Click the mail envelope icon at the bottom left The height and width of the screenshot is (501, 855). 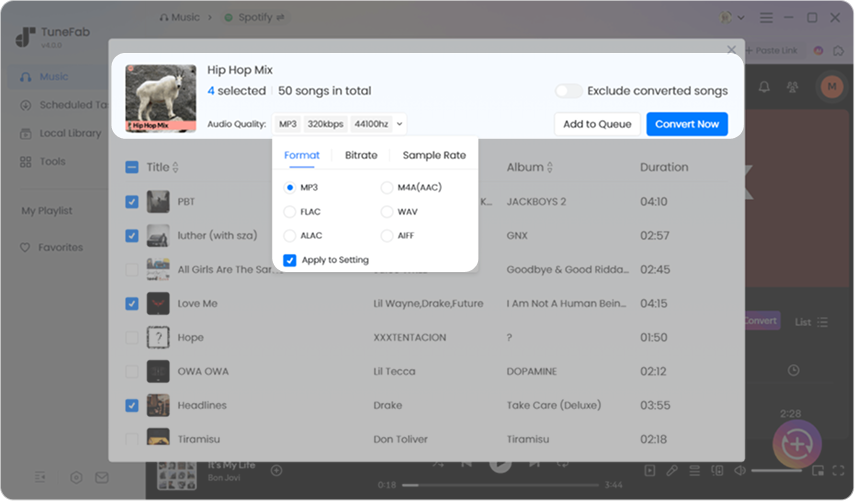click(x=101, y=478)
